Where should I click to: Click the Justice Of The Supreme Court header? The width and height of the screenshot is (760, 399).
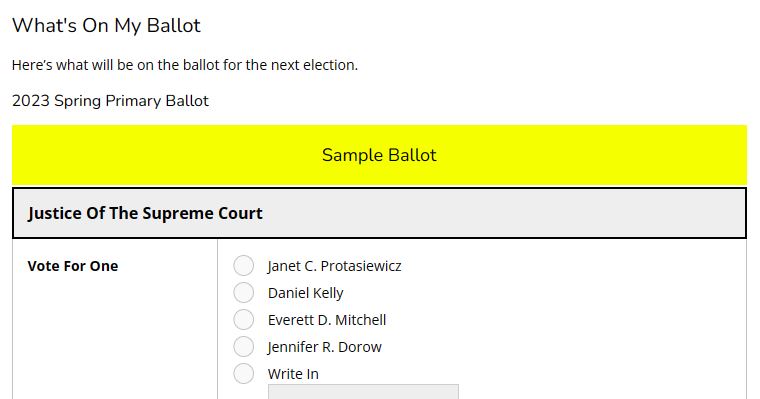(380, 213)
